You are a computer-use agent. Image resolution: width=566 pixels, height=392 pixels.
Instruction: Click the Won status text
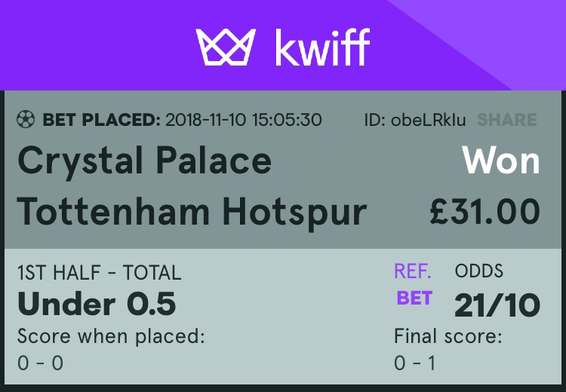[x=501, y=161]
